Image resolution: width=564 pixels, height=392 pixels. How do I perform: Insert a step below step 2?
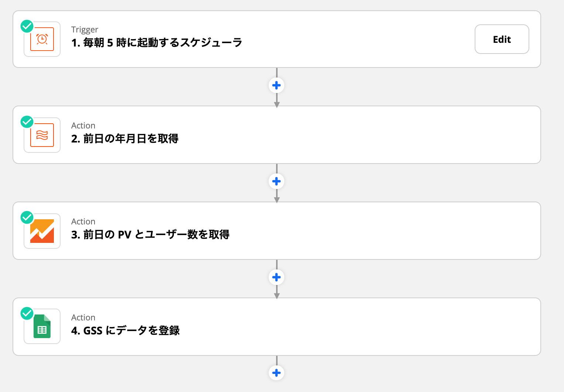tap(276, 181)
